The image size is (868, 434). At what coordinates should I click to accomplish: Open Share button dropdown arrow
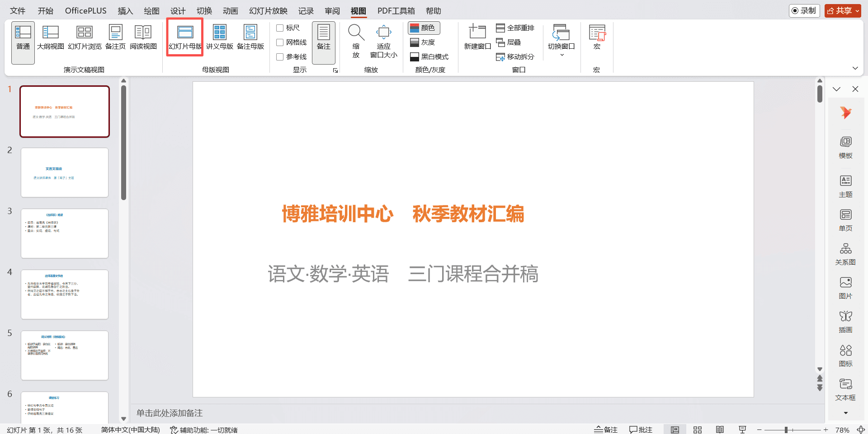pos(857,11)
